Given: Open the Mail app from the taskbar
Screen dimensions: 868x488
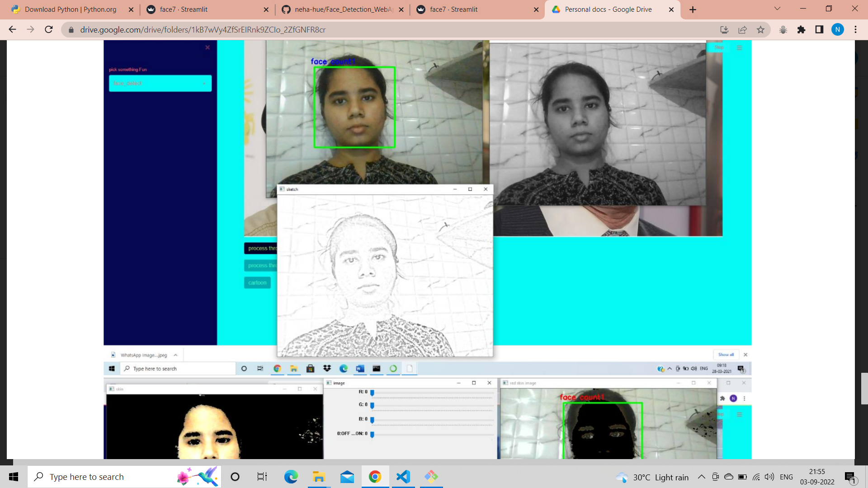Looking at the screenshot, I should click(x=347, y=477).
